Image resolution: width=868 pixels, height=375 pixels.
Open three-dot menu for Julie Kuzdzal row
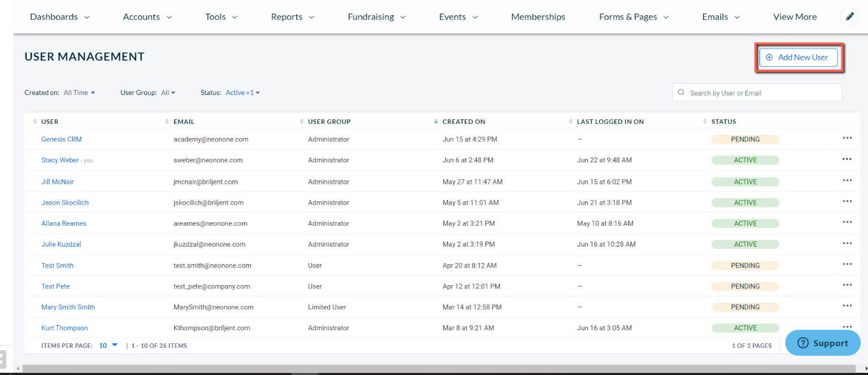pos(847,243)
